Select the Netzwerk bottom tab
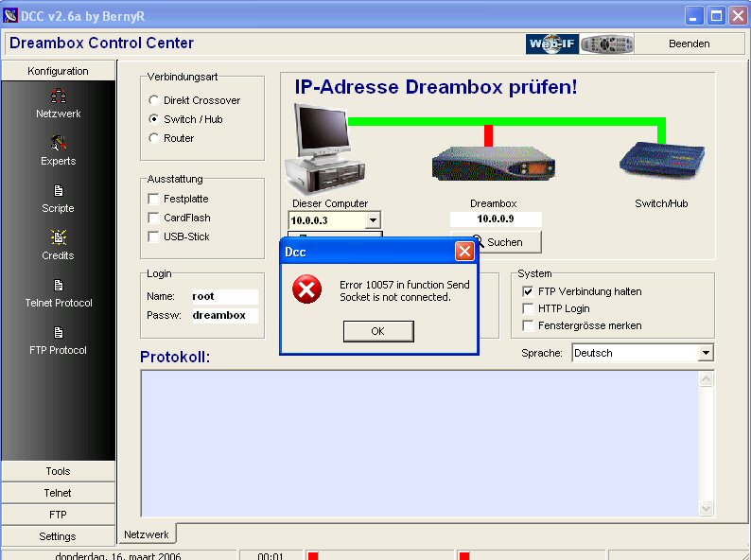This screenshot has height=560, width=751. click(147, 534)
